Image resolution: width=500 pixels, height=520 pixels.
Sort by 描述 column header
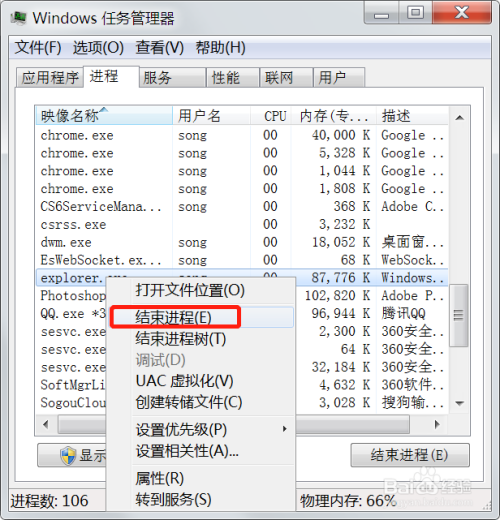coord(412,116)
